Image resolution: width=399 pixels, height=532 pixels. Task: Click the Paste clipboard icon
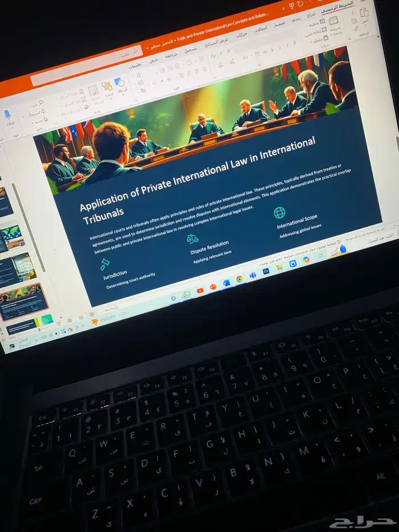point(364,13)
